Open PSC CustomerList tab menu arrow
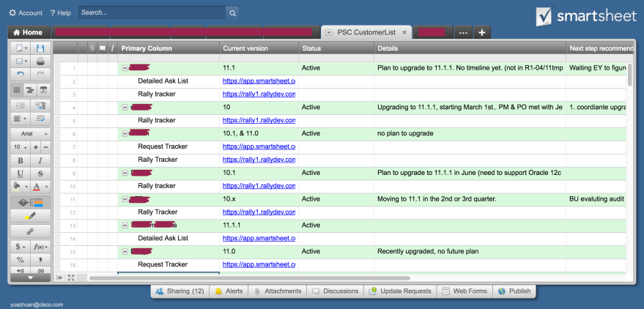644x309 pixels. tap(328, 32)
